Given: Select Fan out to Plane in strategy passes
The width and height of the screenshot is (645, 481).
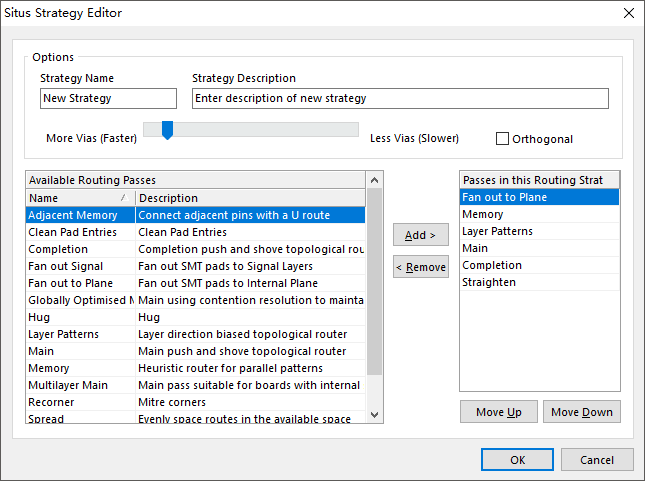Looking at the screenshot, I should point(539,197).
